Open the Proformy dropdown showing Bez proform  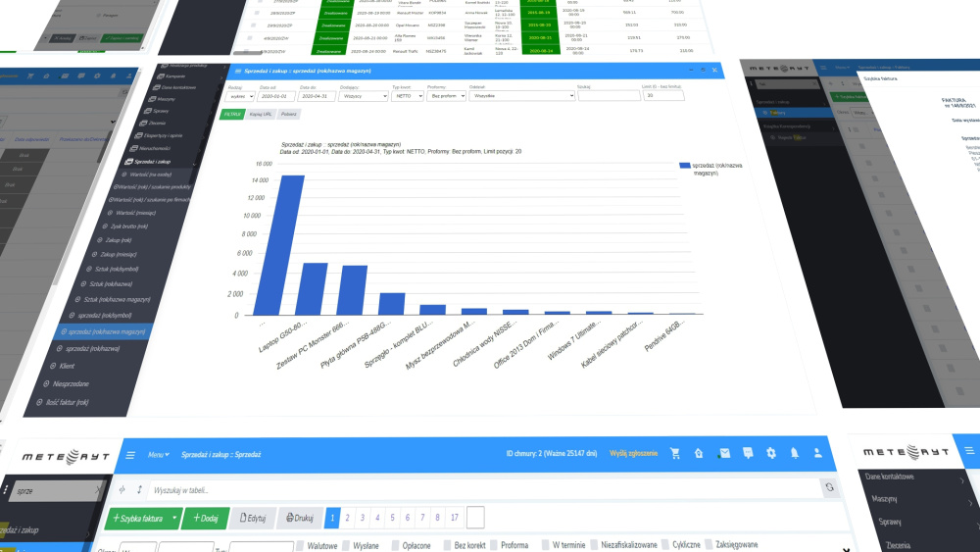point(446,96)
